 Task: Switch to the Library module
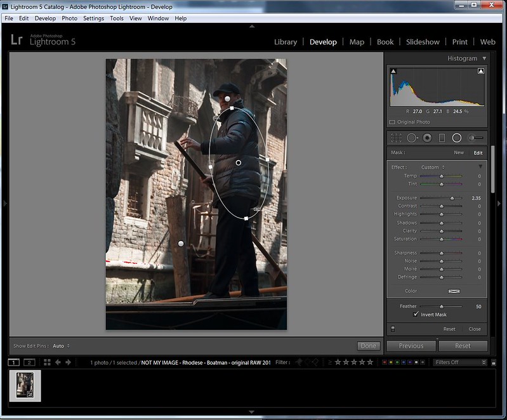[285, 42]
